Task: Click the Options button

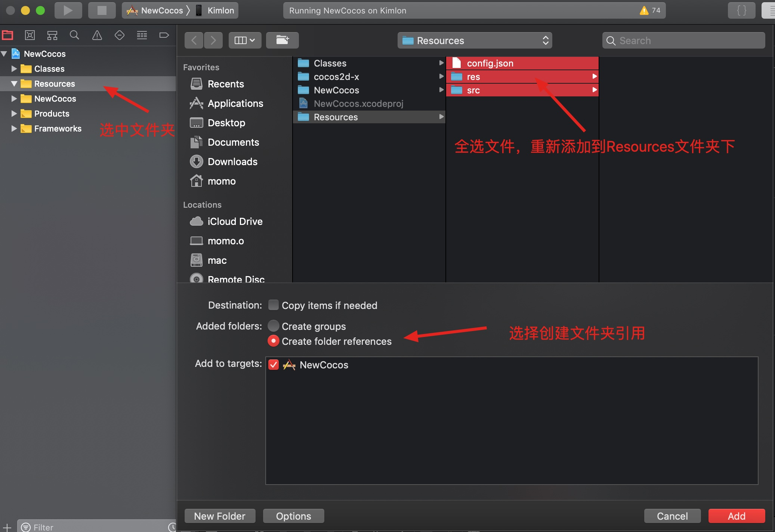Action: (293, 516)
